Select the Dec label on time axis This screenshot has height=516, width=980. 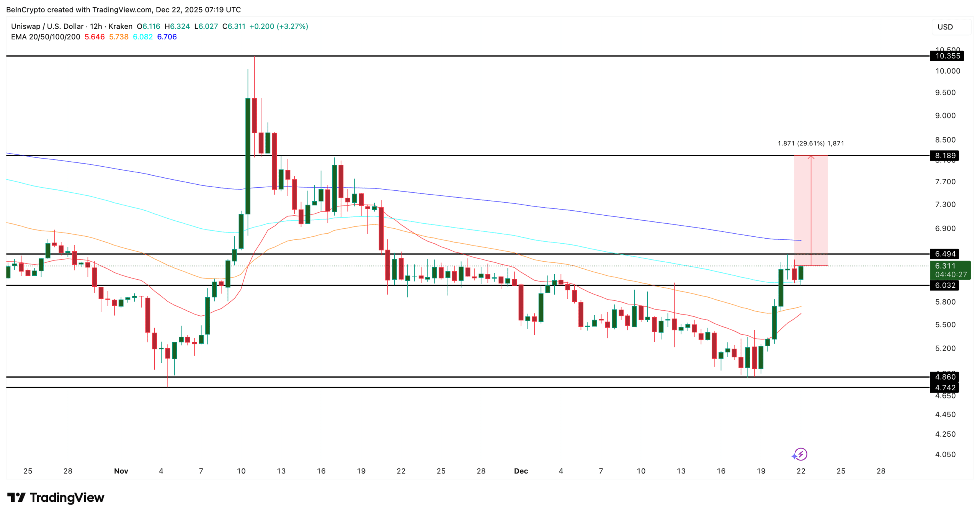[x=521, y=471]
